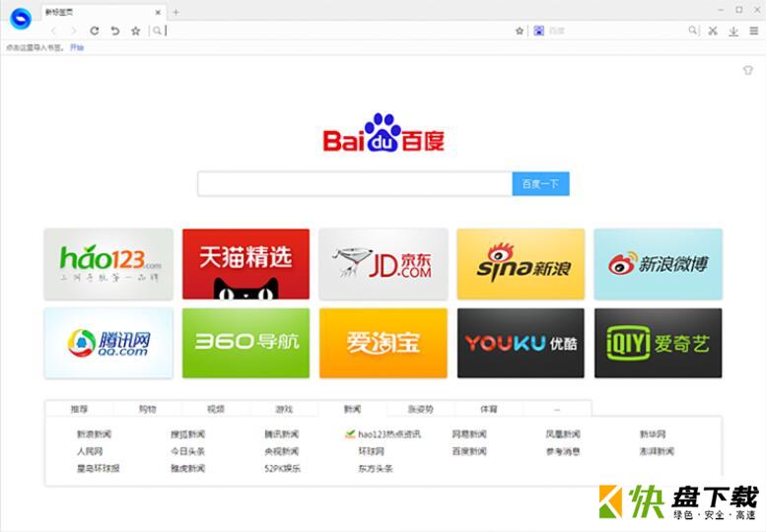
Task: Switch to the 推荐 category tab
Action: (79, 409)
